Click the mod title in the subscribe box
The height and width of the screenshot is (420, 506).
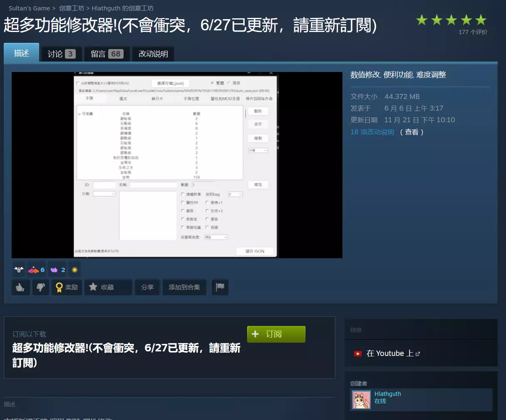click(126, 355)
